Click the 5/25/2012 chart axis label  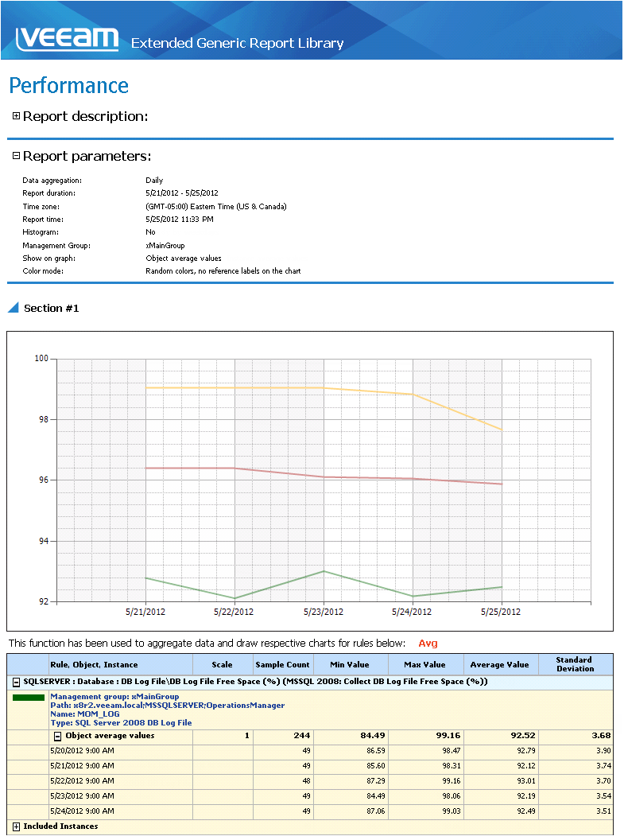coord(500,612)
